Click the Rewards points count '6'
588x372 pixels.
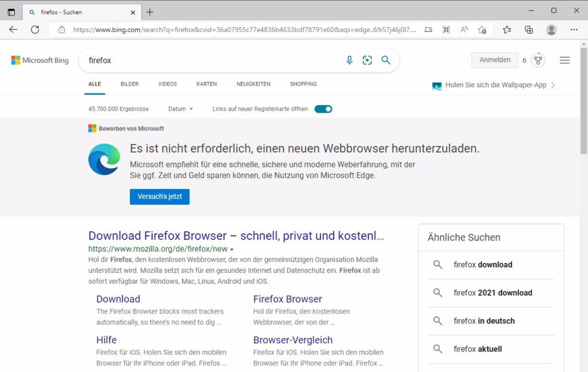(x=524, y=60)
